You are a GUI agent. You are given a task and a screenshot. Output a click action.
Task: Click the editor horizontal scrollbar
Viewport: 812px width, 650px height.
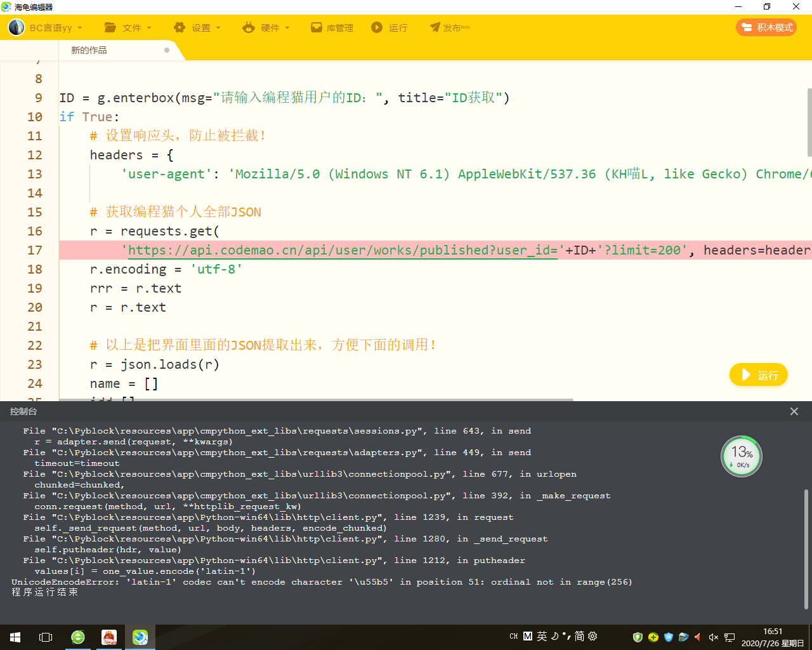tap(316, 399)
